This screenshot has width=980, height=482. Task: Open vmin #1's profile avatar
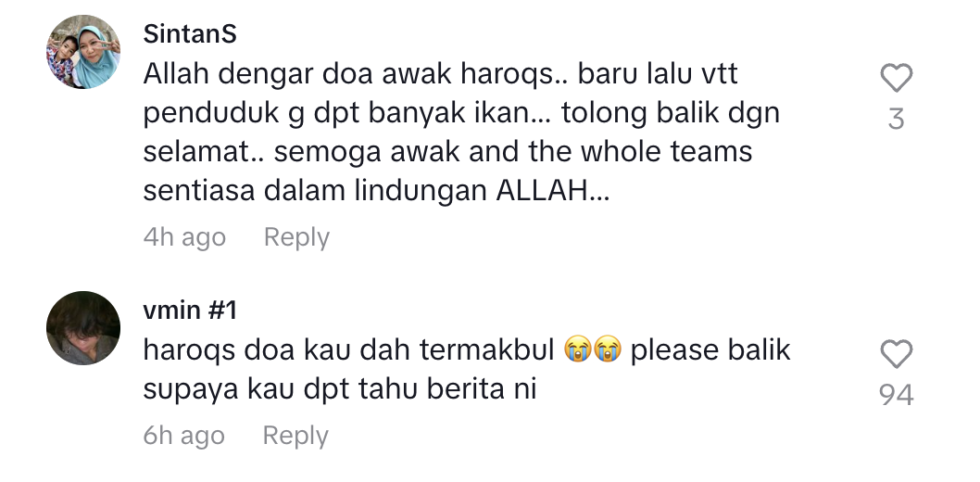83,327
